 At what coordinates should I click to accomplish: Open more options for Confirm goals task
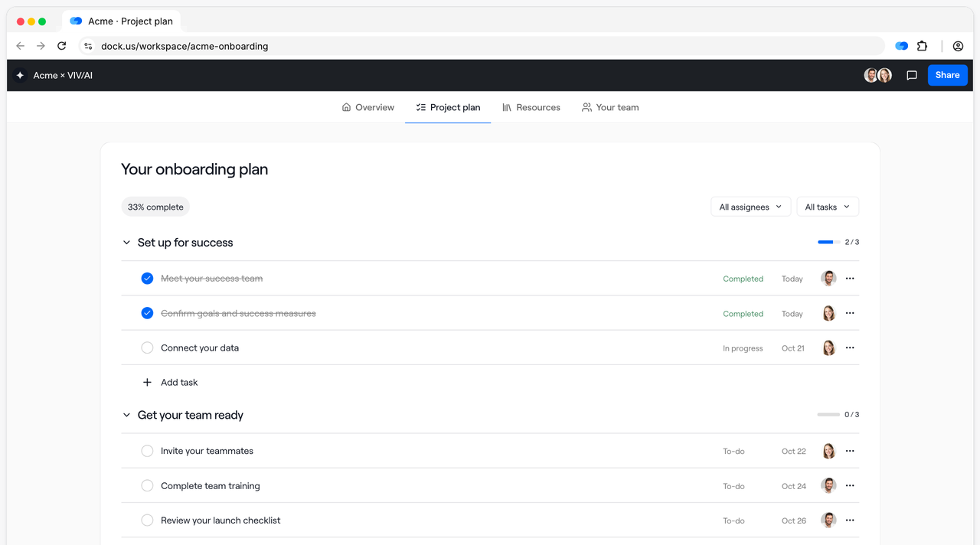(x=850, y=313)
